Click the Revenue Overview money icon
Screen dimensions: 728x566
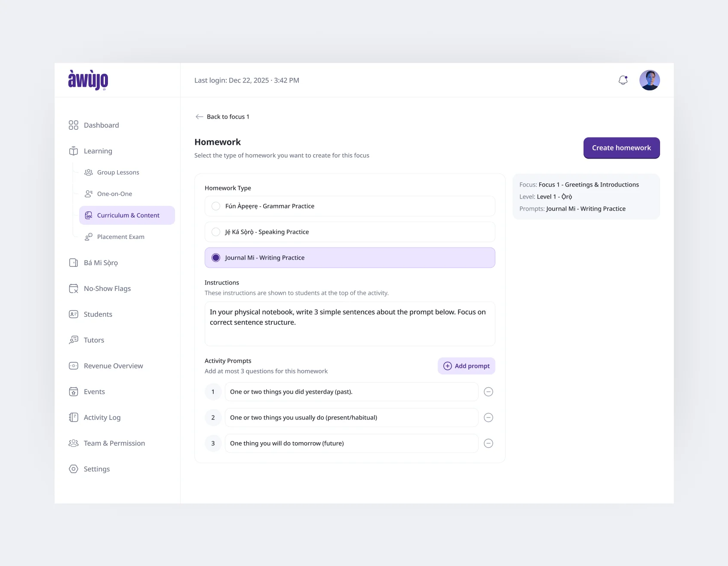coord(74,366)
